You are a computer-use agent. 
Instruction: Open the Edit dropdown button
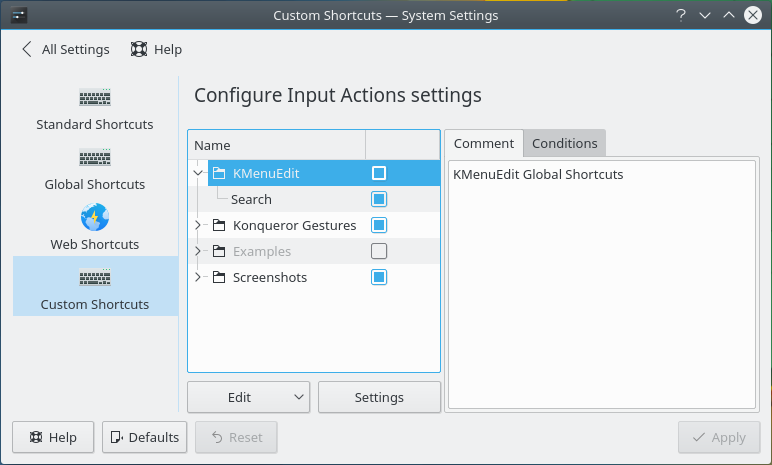(248, 397)
